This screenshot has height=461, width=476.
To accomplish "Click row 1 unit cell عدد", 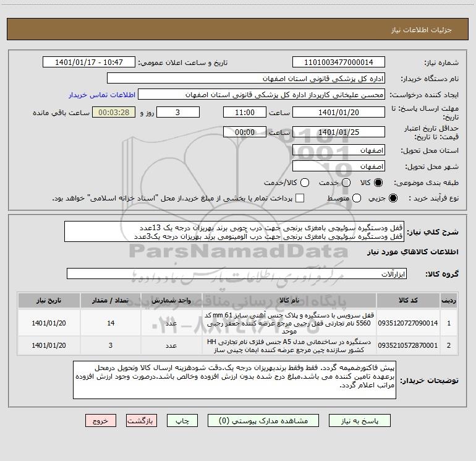I will [171, 323].
